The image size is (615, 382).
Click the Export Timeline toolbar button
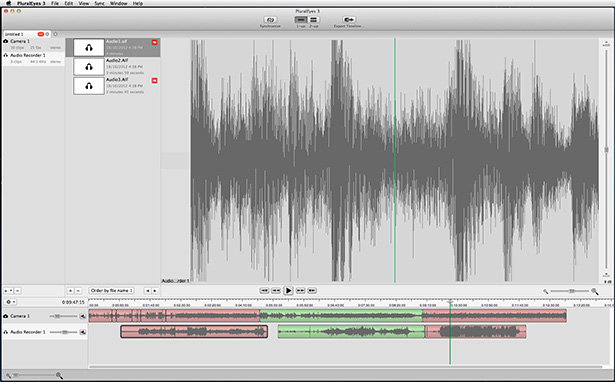(x=349, y=20)
